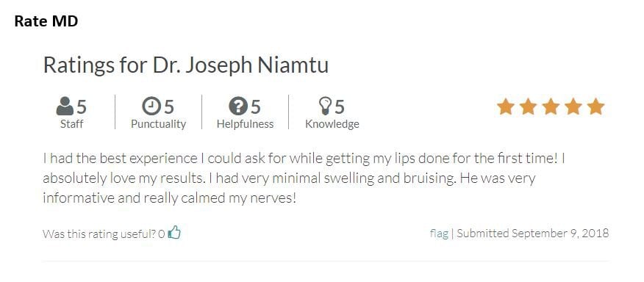Click the Helpfulness rating label
This screenshot has width=644, height=282.
click(x=246, y=124)
